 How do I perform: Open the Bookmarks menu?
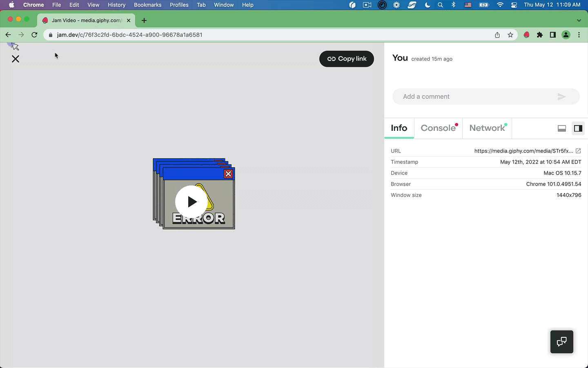pyautogui.click(x=148, y=5)
